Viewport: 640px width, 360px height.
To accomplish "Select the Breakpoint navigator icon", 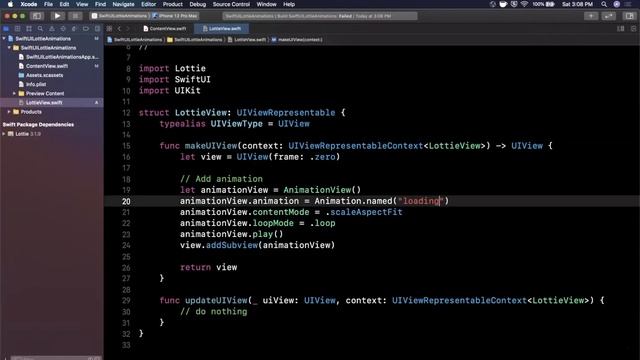I will [x=86, y=29].
